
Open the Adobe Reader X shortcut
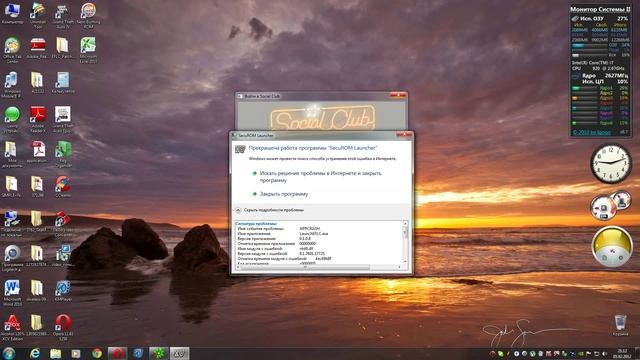click(x=38, y=119)
